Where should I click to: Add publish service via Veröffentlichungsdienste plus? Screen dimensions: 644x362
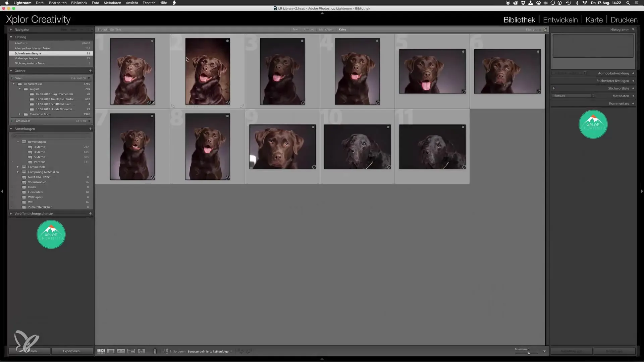(90, 214)
